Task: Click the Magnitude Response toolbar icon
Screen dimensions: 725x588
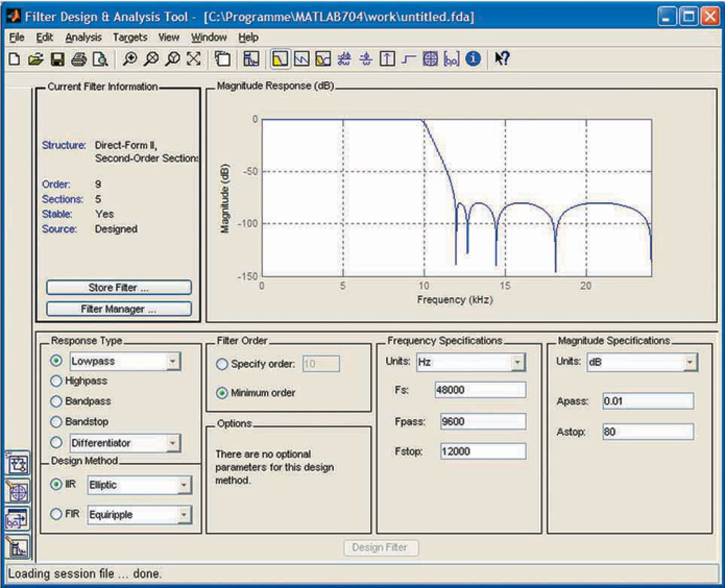Action: (x=280, y=59)
